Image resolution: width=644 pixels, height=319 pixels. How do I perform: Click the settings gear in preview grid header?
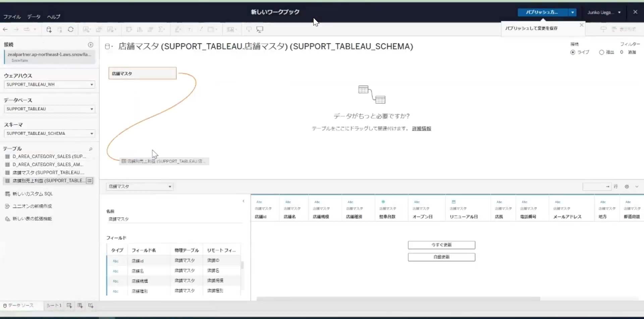pos(627,186)
